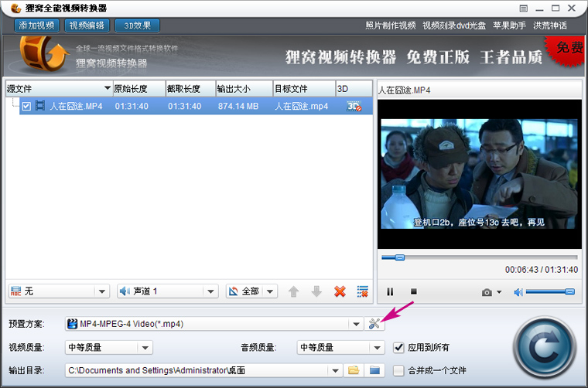The image size is (588, 388).
Task: Click the video preview frame
Action: pos(479,174)
